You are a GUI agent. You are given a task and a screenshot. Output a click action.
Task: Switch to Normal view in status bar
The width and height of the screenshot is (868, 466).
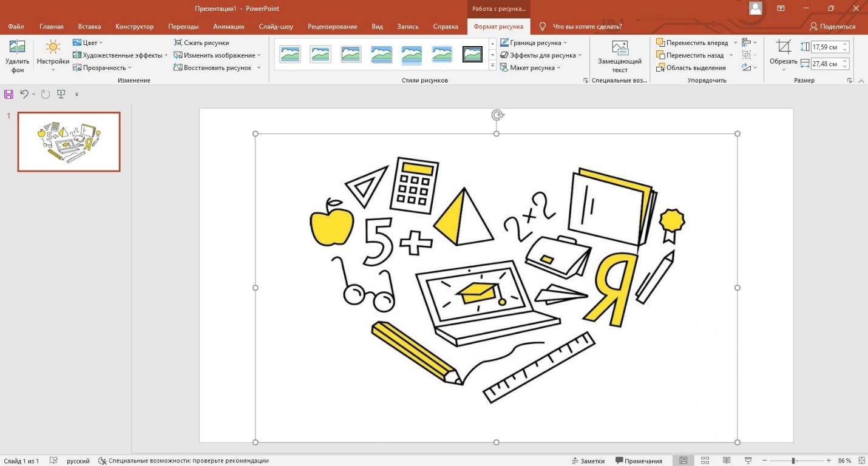[x=683, y=461]
